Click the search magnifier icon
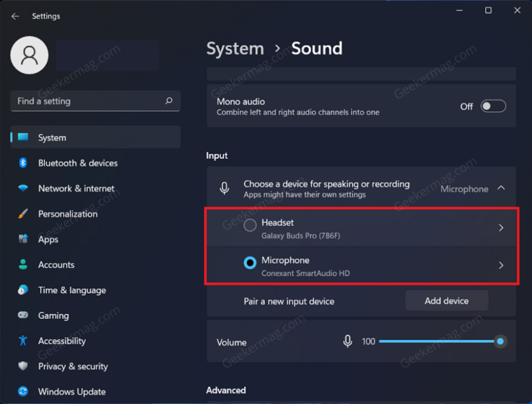 (169, 101)
